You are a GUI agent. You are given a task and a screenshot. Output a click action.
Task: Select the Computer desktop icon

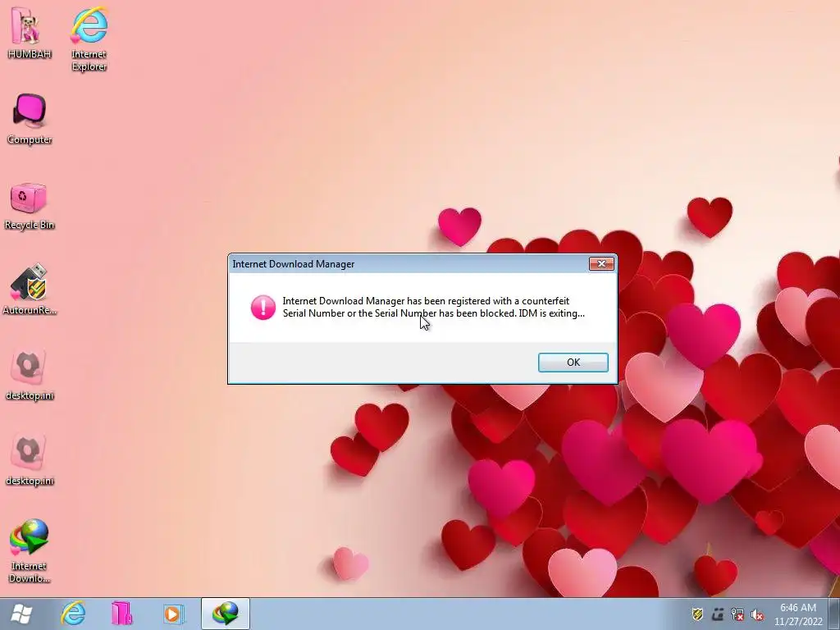click(30, 119)
